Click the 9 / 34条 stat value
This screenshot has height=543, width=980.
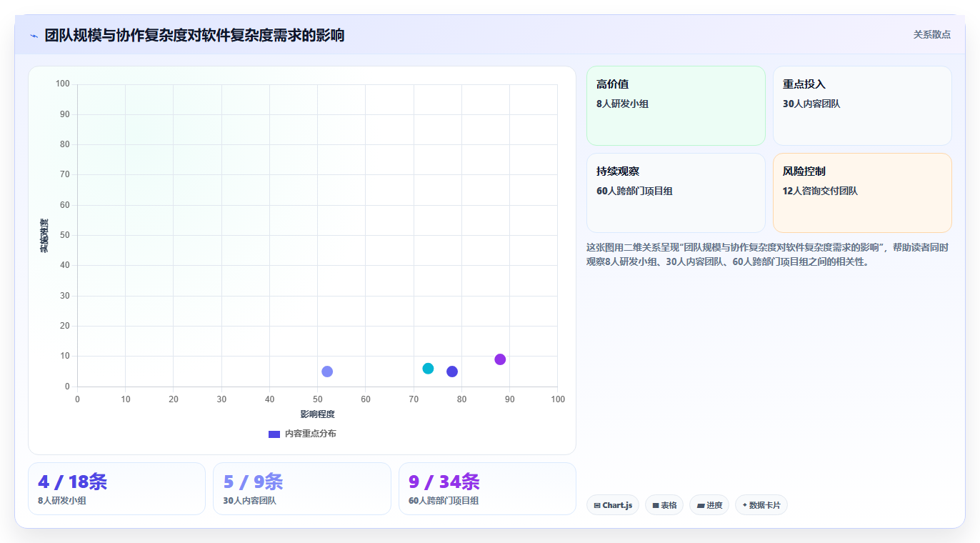tap(444, 482)
